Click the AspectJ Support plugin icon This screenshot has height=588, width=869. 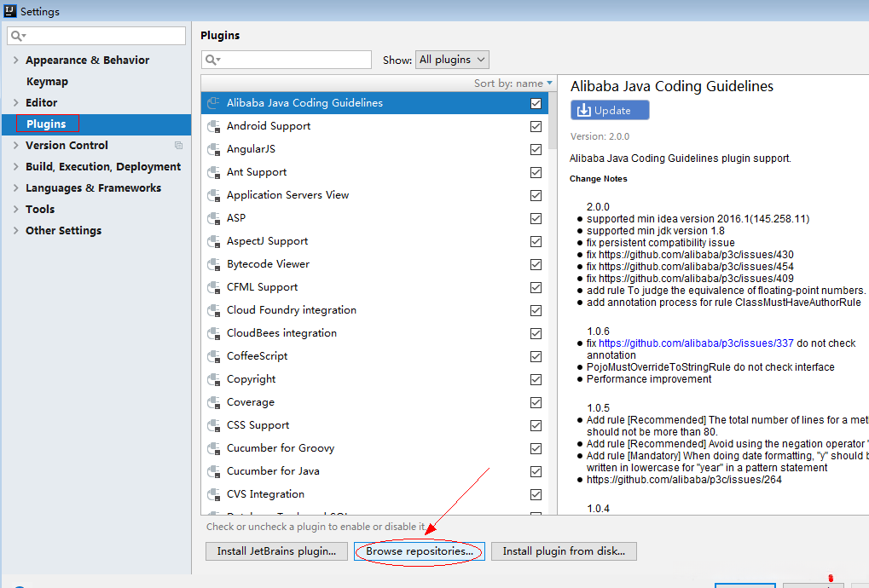(x=213, y=241)
